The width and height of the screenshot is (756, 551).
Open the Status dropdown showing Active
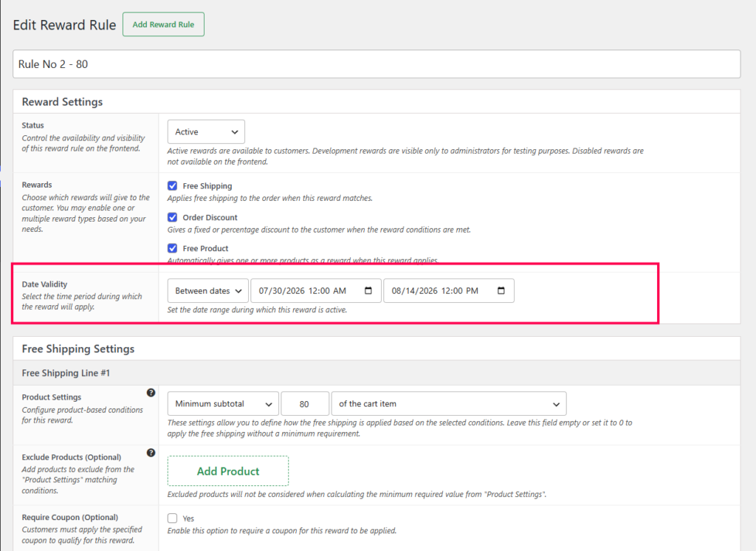click(206, 131)
